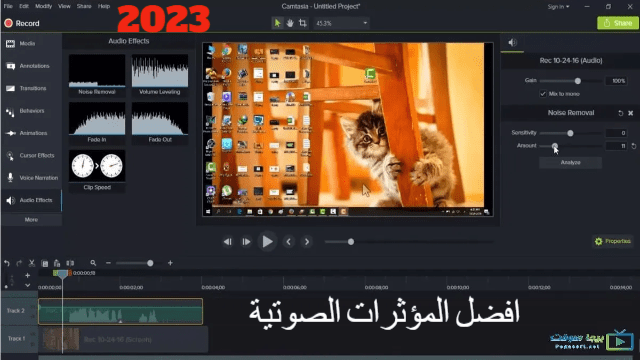640x360 pixels.
Task: Click the Analyze button
Action: [570, 162]
